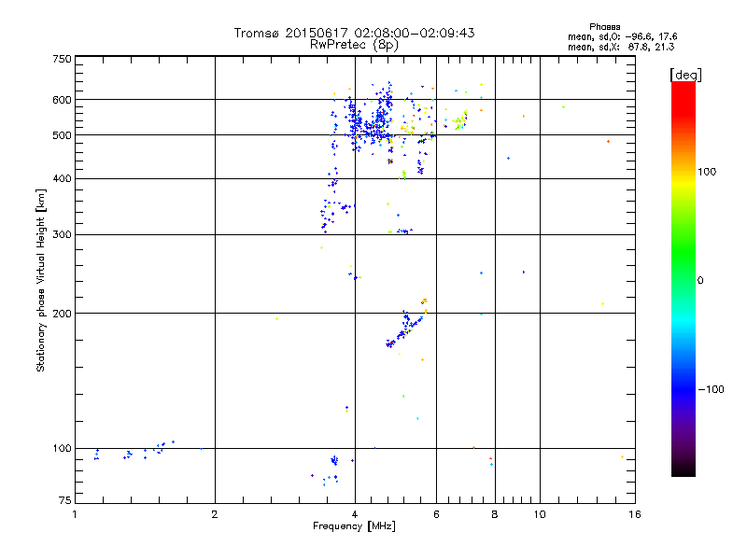Click the x-axis tick label "16"
This screenshot has width=747, height=560.
coord(635,514)
